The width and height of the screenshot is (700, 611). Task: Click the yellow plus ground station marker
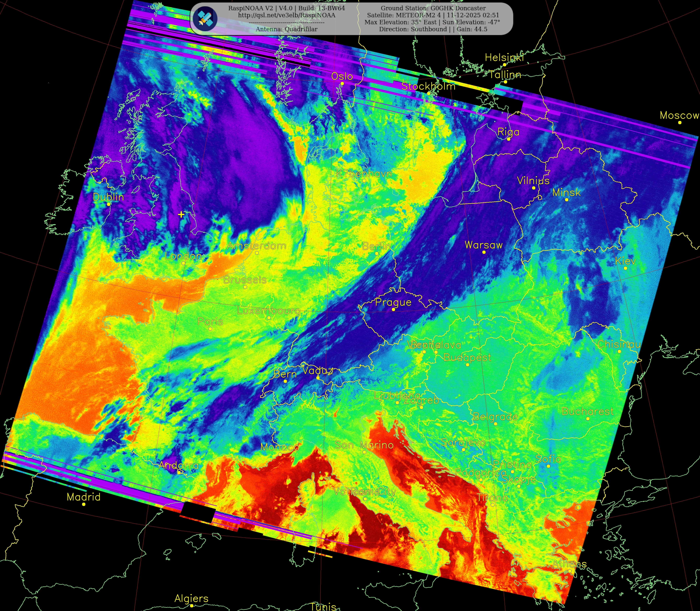pyautogui.click(x=181, y=215)
